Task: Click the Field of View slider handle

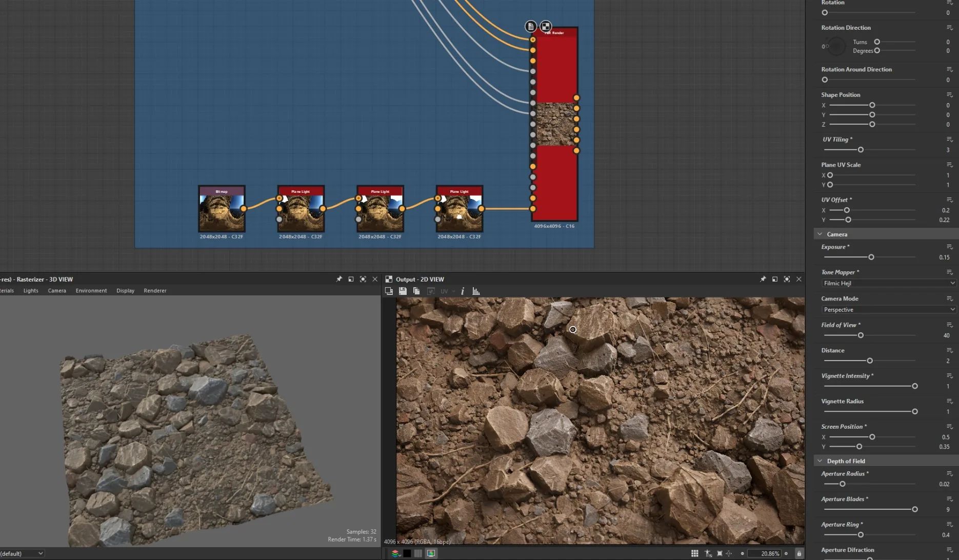Action: click(x=861, y=335)
